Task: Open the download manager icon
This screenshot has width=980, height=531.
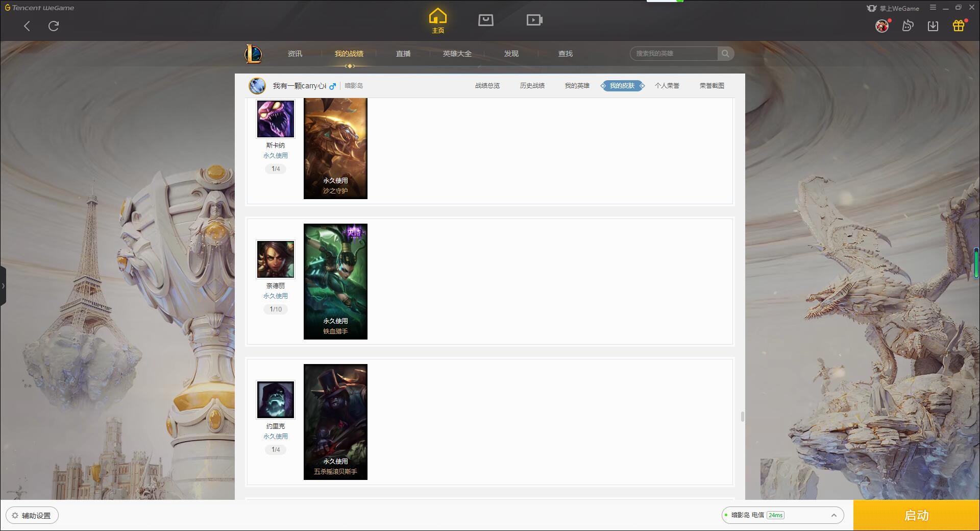Action: coord(933,26)
